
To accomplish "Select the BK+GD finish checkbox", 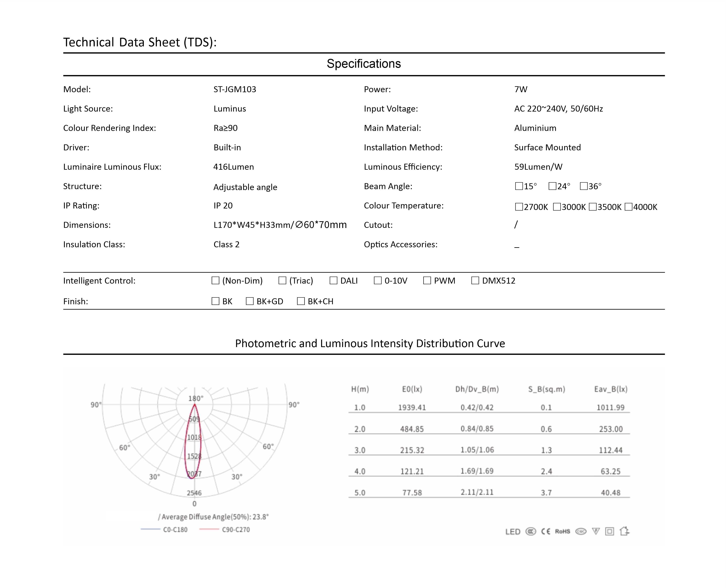I will (x=250, y=301).
